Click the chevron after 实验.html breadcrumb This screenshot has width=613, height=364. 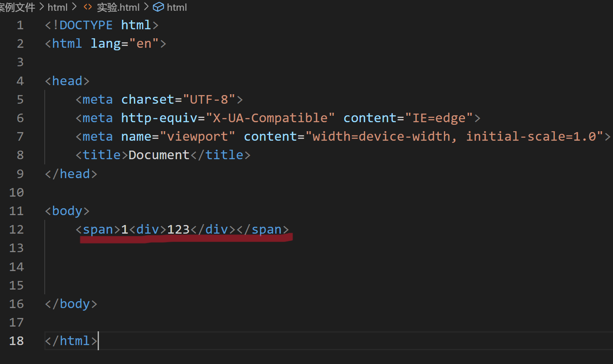146,7
